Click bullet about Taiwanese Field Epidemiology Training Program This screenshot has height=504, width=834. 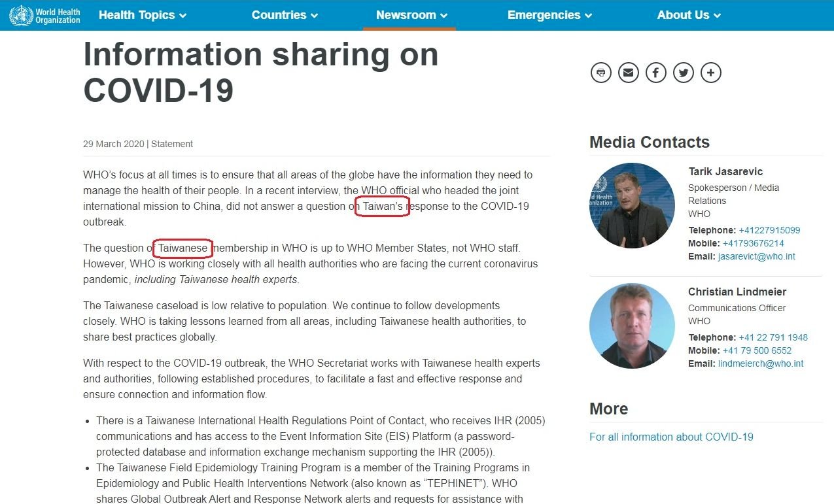pyautogui.click(x=313, y=484)
